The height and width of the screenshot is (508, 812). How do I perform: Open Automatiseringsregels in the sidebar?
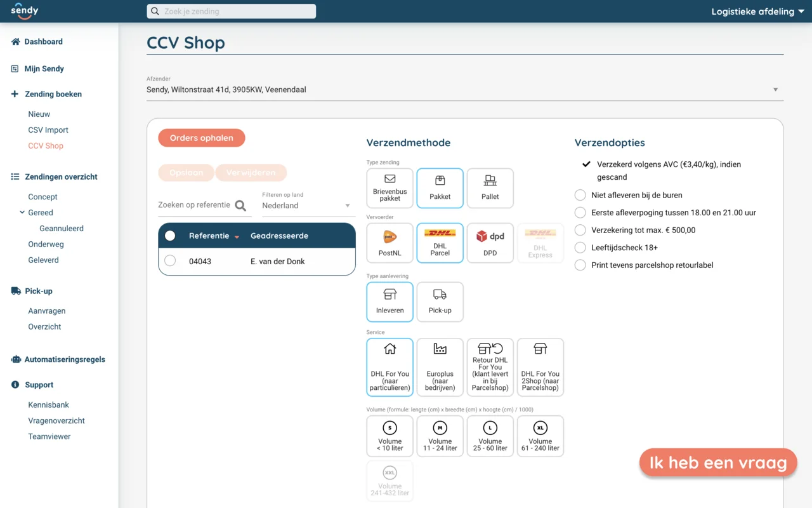65,359
